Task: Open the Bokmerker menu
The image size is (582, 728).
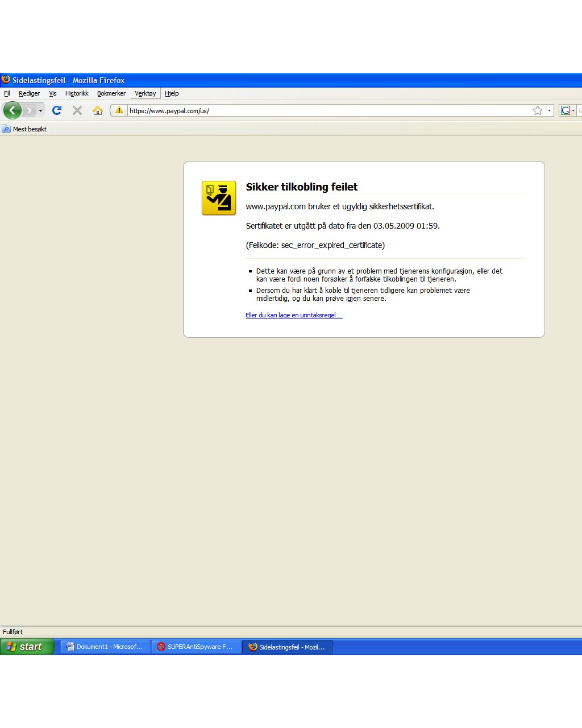Action: 111,93
